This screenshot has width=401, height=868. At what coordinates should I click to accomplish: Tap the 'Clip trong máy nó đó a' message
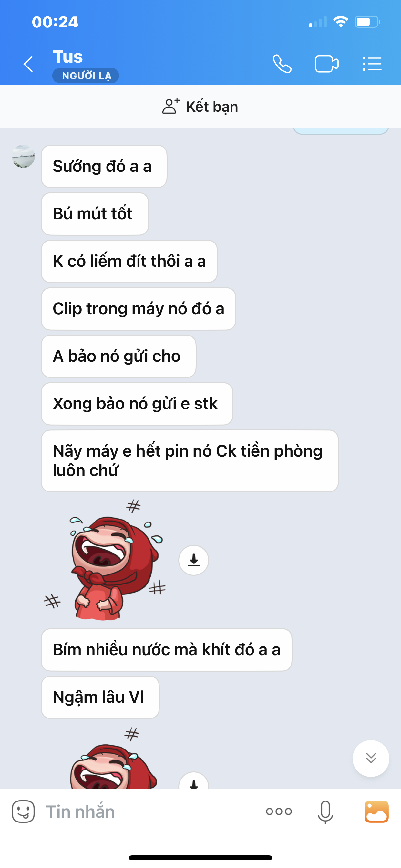(139, 309)
